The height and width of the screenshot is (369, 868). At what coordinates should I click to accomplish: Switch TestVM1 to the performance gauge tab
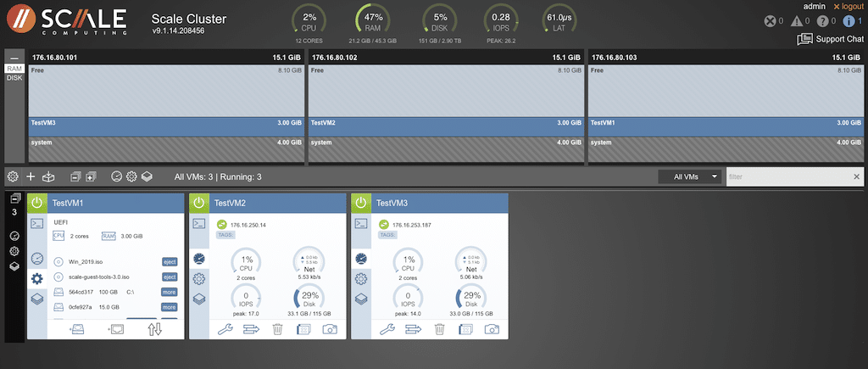pyautogui.click(x=36, y=259)
